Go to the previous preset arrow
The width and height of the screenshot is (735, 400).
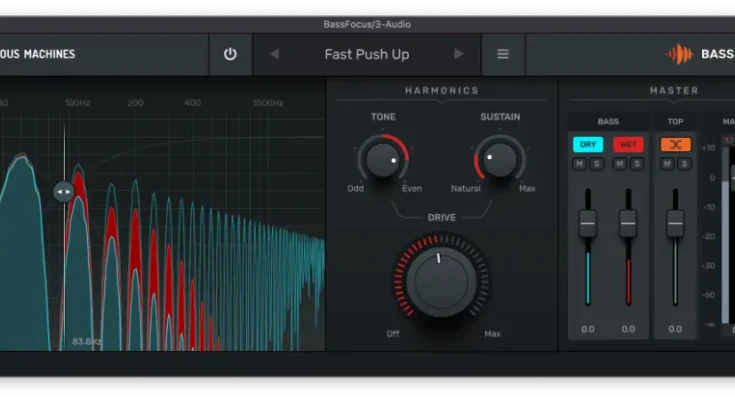tap(275, 54)
